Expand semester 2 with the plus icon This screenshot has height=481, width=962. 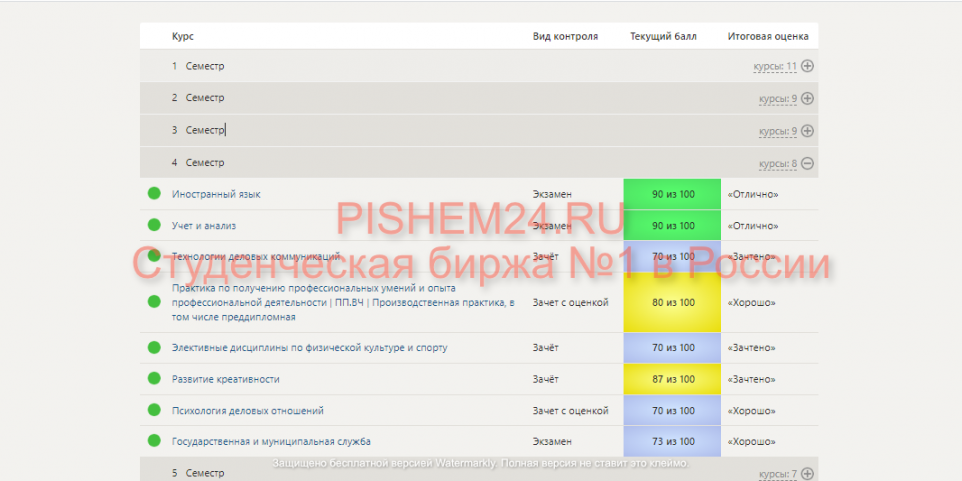click(x=808, y=98)
